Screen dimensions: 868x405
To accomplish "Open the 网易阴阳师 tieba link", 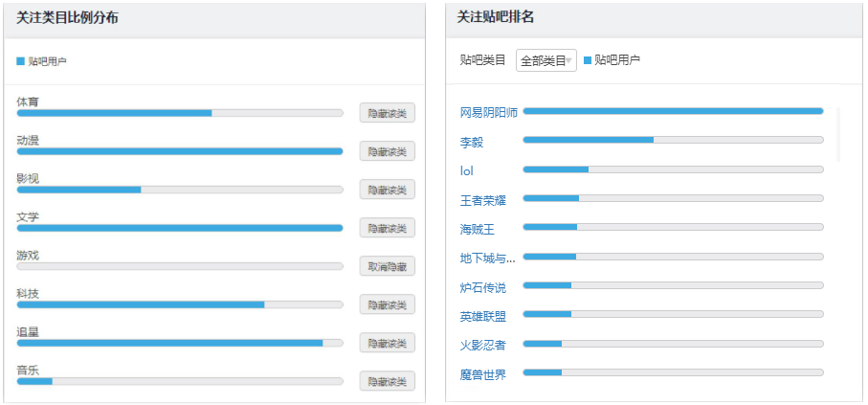I will 489,113.
